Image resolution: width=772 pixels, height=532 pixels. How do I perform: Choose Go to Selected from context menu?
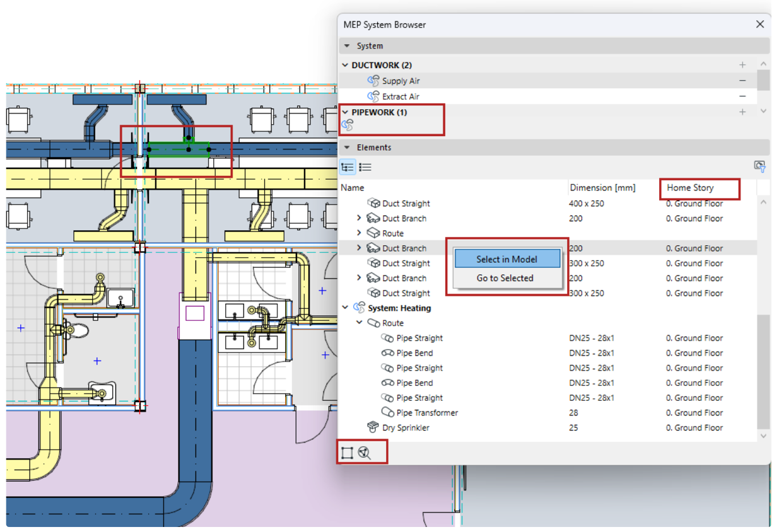coord(505,278)
